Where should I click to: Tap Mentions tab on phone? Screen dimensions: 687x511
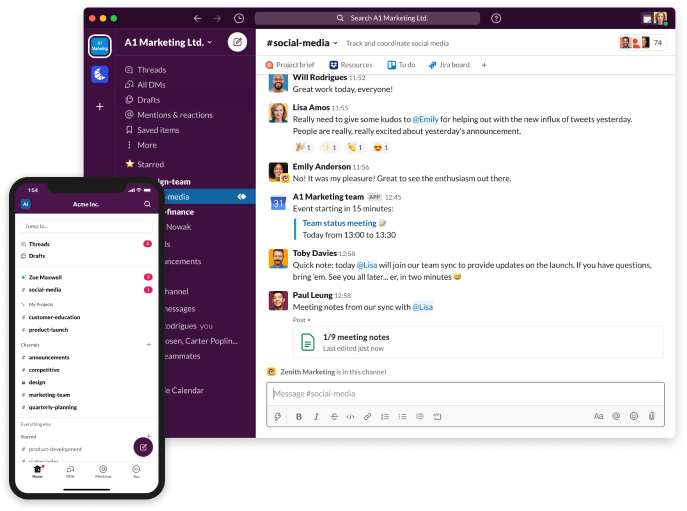click(x=103, y=472)
